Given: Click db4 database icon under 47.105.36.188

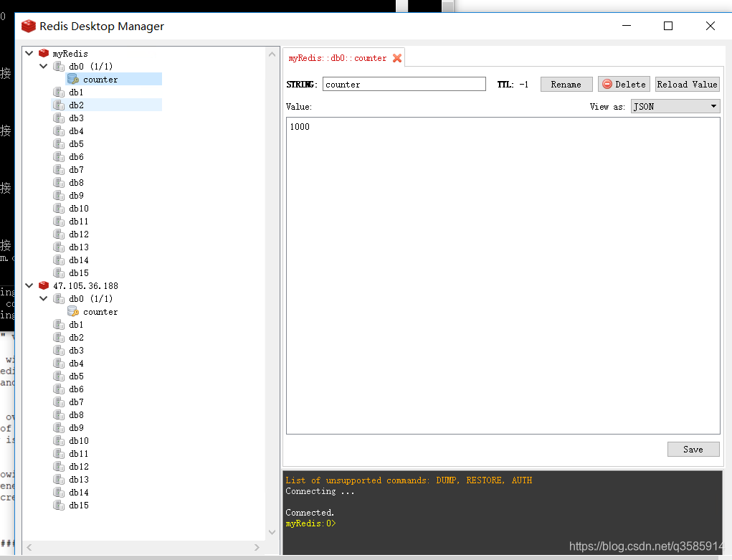Looking at the screenshot, I should click(59, 363).
